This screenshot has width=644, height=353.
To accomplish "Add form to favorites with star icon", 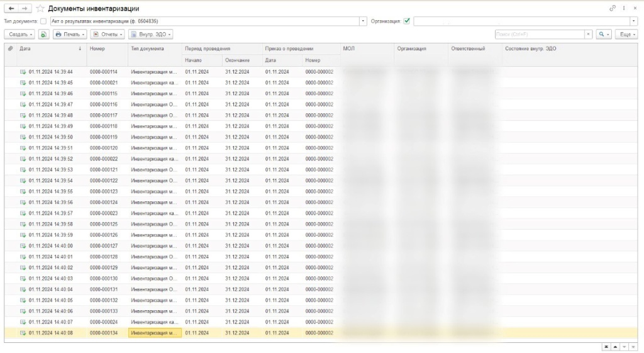I will click(40, 9).
